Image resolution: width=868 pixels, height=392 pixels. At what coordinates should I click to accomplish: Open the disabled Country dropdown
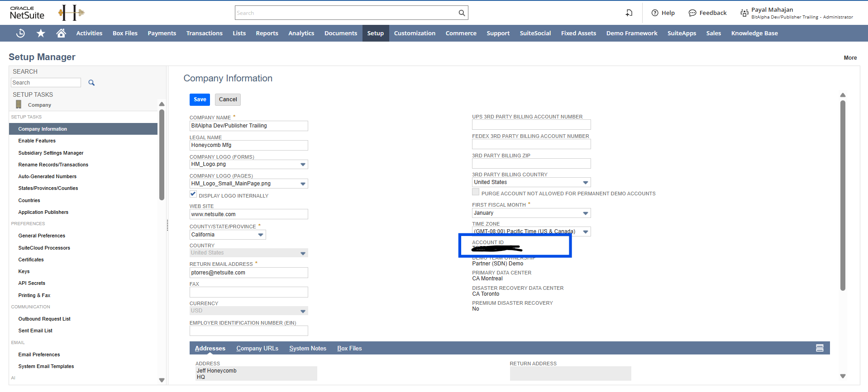[x=303, y=253]
